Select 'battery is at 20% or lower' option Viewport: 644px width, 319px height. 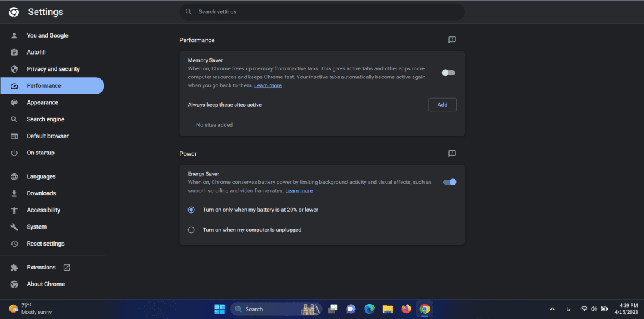click(192, 210)
